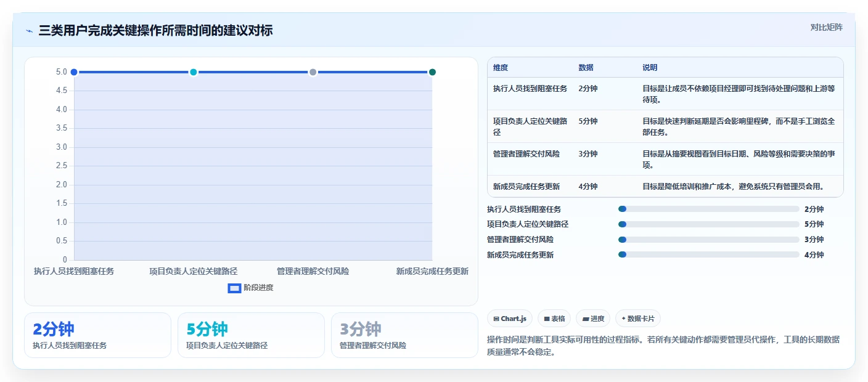Click chart point for 新成员完成任务更新
The width and height of the screenshot is (868, 382).
coord(432,72)
